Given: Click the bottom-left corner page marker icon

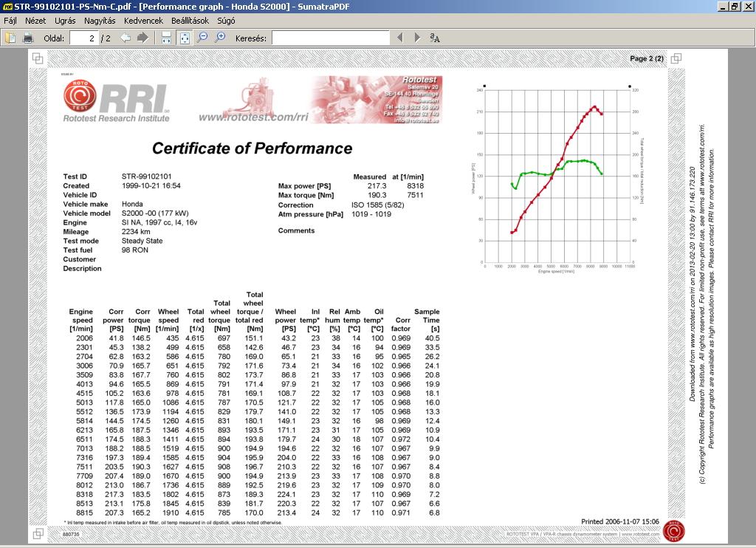Looking at the screenshot, I should (38, 533).
